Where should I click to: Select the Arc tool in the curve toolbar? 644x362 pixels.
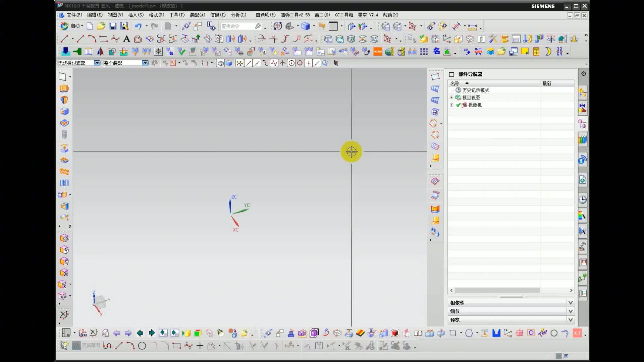92,39
